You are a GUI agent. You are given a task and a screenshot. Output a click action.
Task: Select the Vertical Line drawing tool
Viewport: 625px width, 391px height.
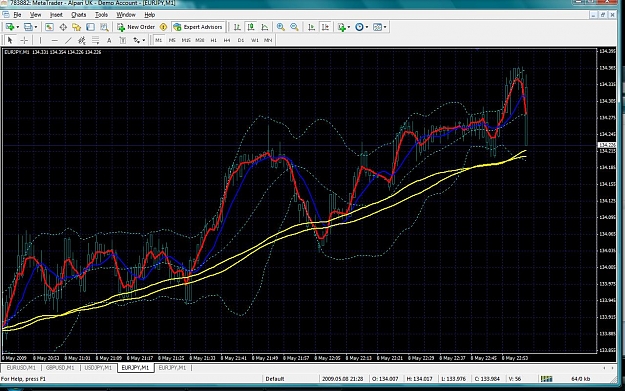(40, 40)
